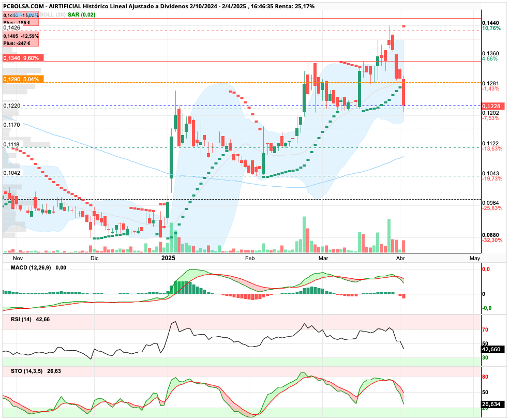Click the -1,43% axis percentage
The height and width of the screenshot is (420, 509).
(490, 88)
